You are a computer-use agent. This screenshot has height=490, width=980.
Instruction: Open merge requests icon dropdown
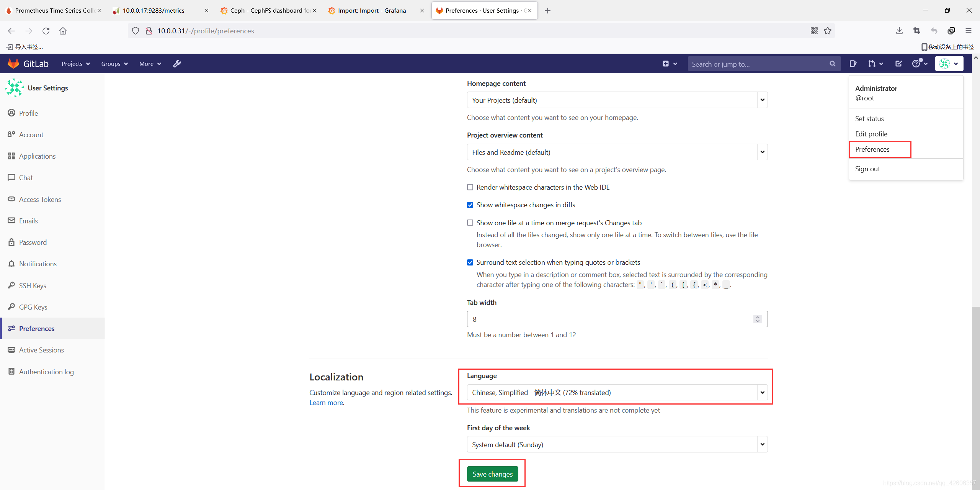(x=875, y=64)
